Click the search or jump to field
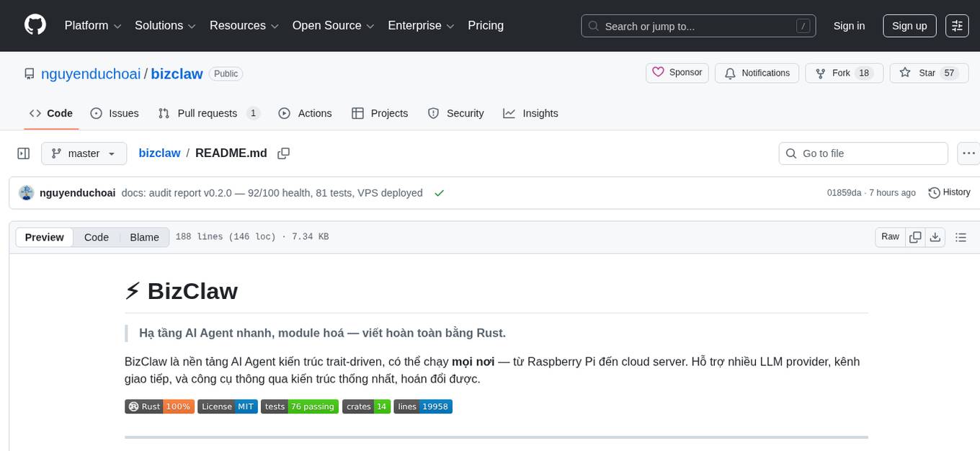This screenshot has width=980, height=451. tap(698, 25)
